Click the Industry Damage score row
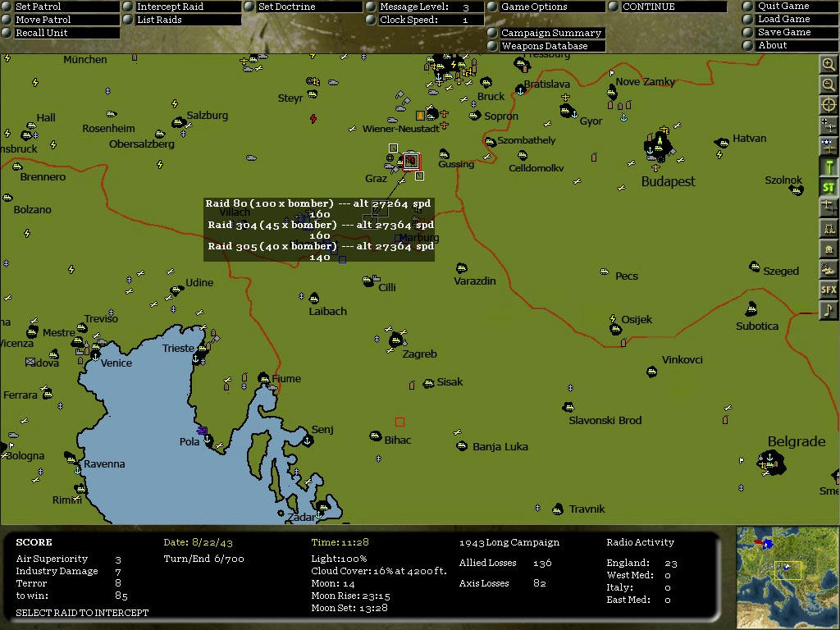The width and height of the screenshot is (840, 630). (x=69, y=571)
